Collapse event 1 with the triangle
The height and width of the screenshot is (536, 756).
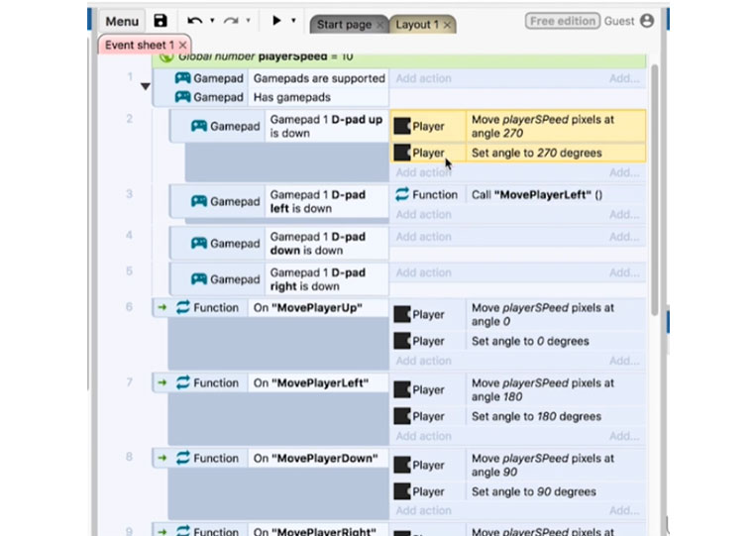[x=145, y=87]
